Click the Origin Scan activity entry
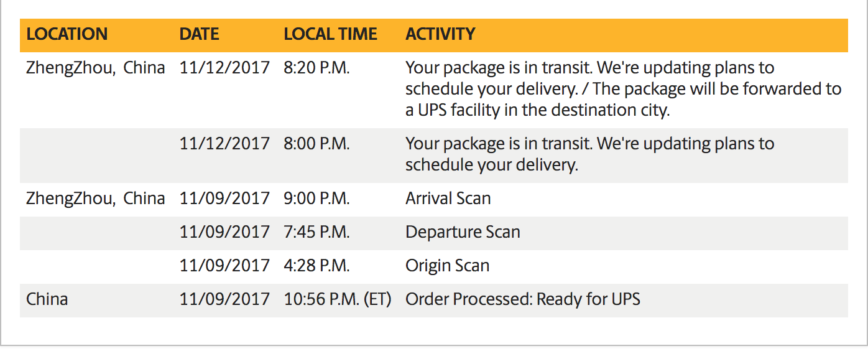 tap(447, 266)
